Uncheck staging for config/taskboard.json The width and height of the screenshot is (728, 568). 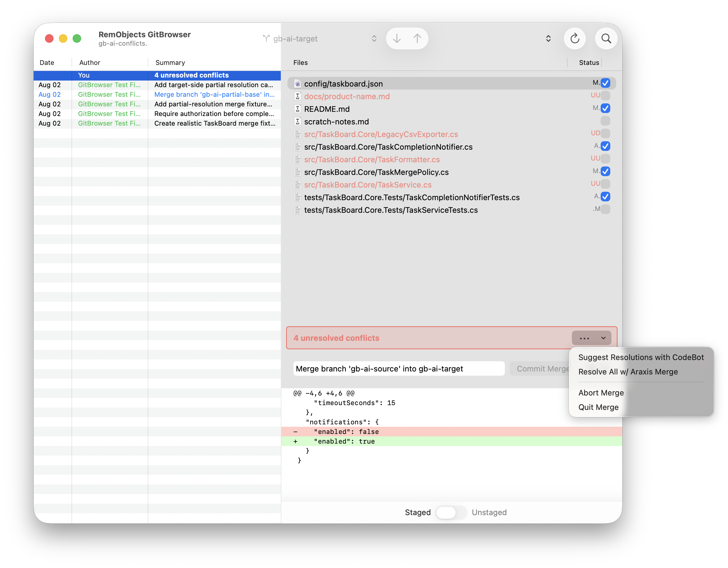tap(605, 83)
